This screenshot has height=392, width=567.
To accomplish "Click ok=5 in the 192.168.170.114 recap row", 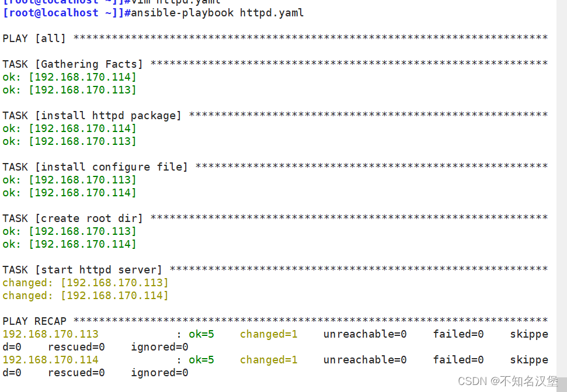I will 201,360.
